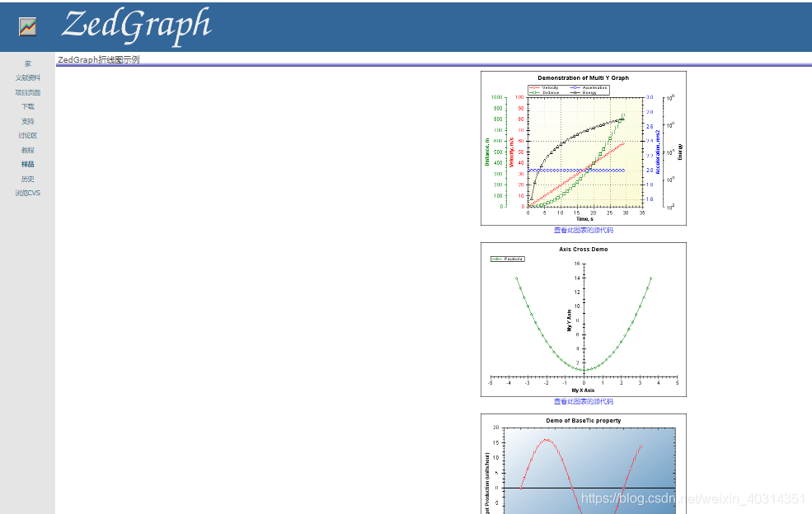Click the Parabola legend entry in chart
The image size is (812, 514).
pyautogui.click(x=508, y=259)
